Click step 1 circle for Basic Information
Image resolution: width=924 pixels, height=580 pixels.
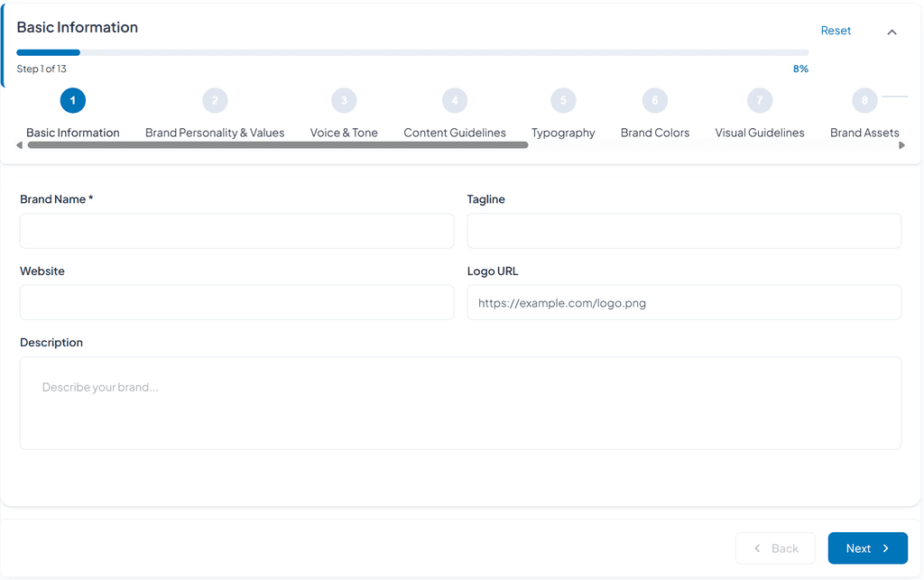tap(73, 101)
